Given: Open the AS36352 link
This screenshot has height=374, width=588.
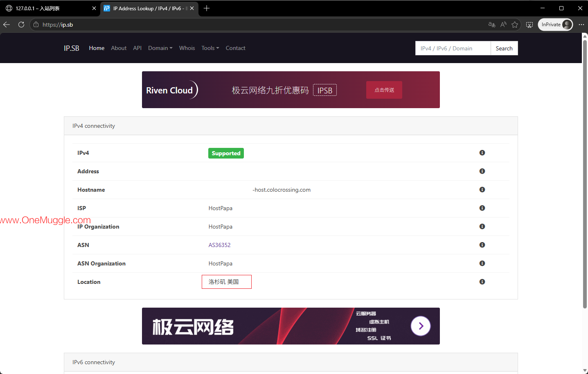Looking at the screenshot, I should (x=220, y=245).
